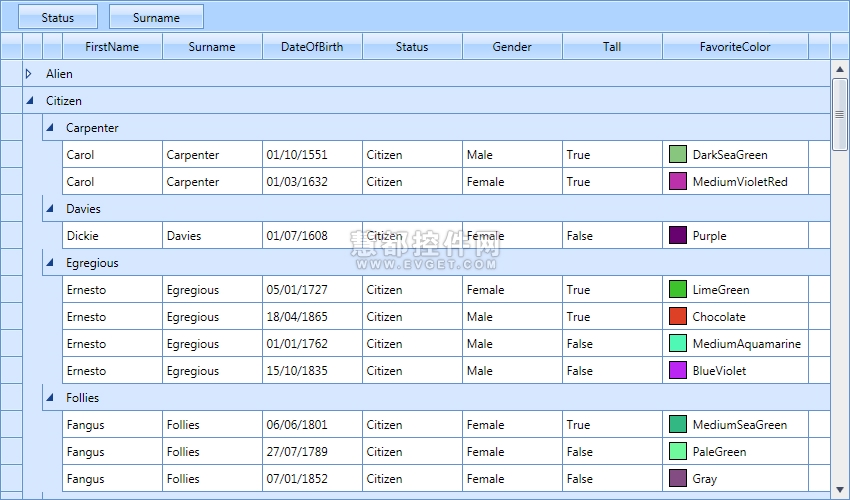Click the Follies group label

(82, 398)
